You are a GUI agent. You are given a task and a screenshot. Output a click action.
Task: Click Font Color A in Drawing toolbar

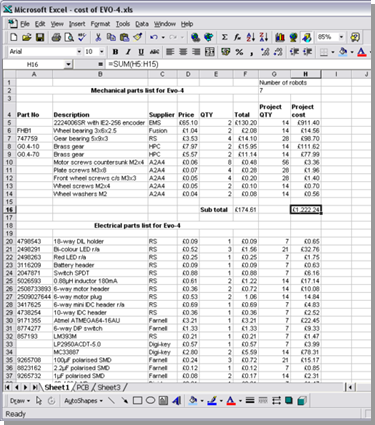(x=231, y=401)
